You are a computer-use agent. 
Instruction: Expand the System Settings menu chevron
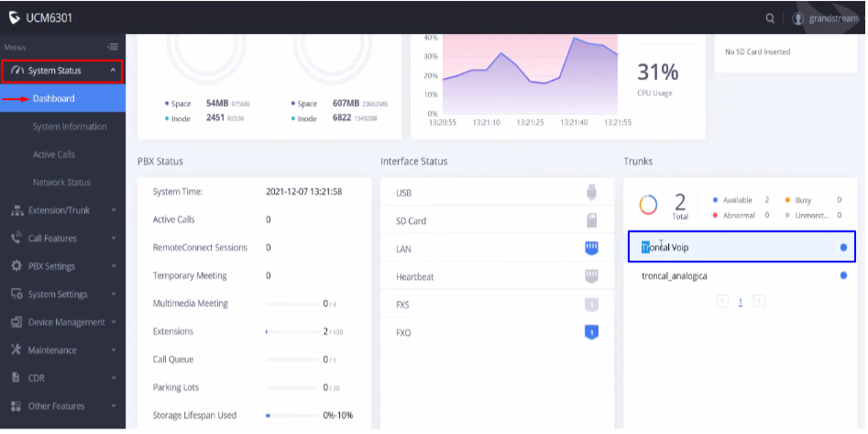114,295
